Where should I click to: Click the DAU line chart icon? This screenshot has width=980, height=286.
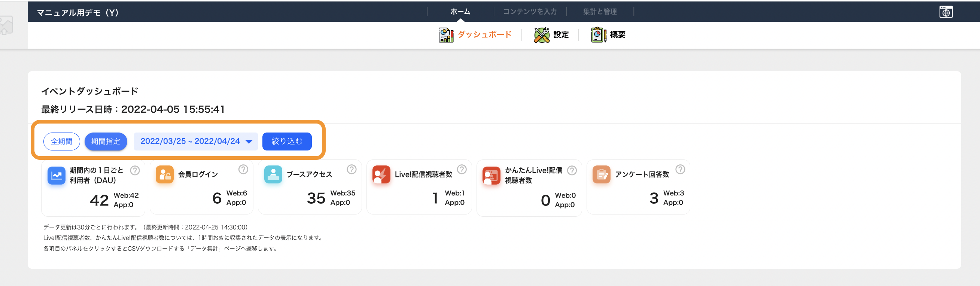coord(56,175)
